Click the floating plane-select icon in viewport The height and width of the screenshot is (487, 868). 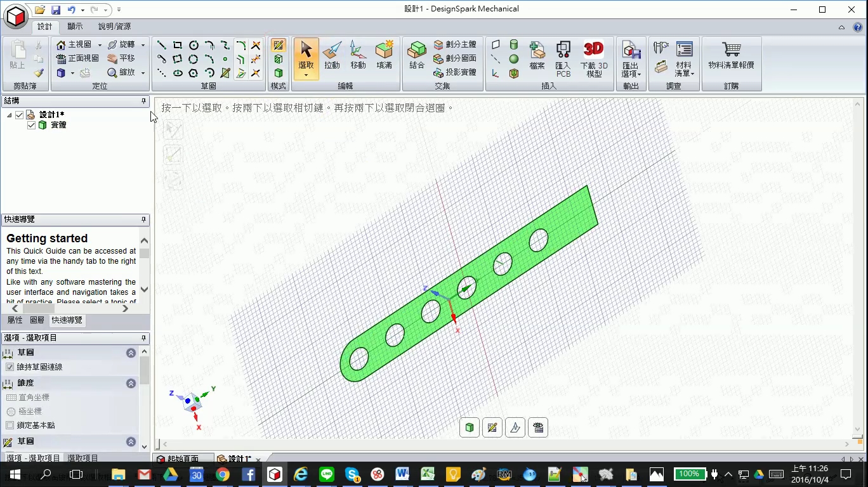click(515, 427)
